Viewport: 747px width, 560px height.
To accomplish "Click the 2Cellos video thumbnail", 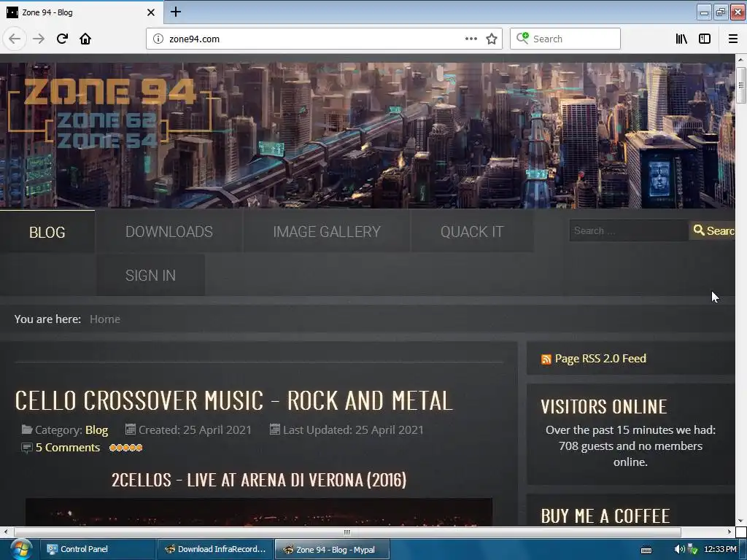I will click(x=259, y=512).
